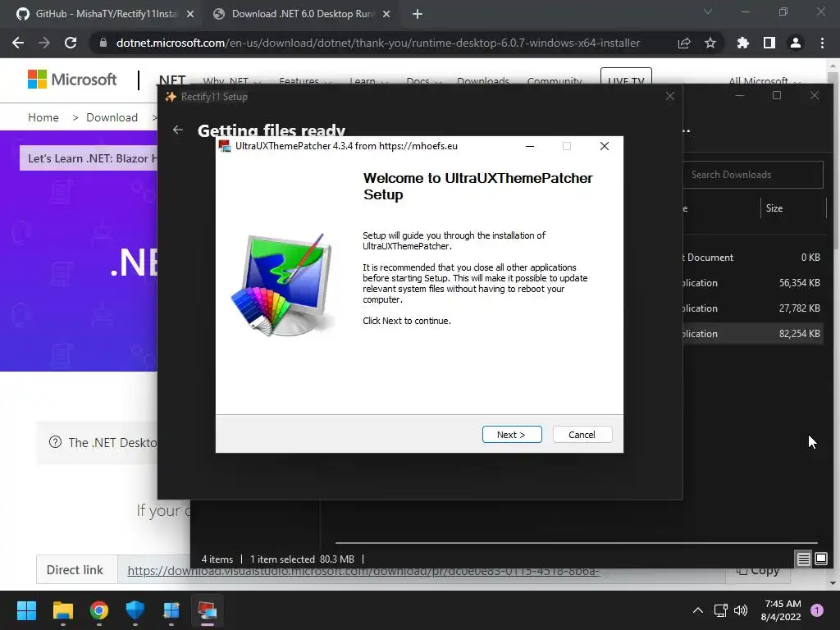Open volume tray icon
The width and height of the screenshot is (840, 630).
coord(741,610)
